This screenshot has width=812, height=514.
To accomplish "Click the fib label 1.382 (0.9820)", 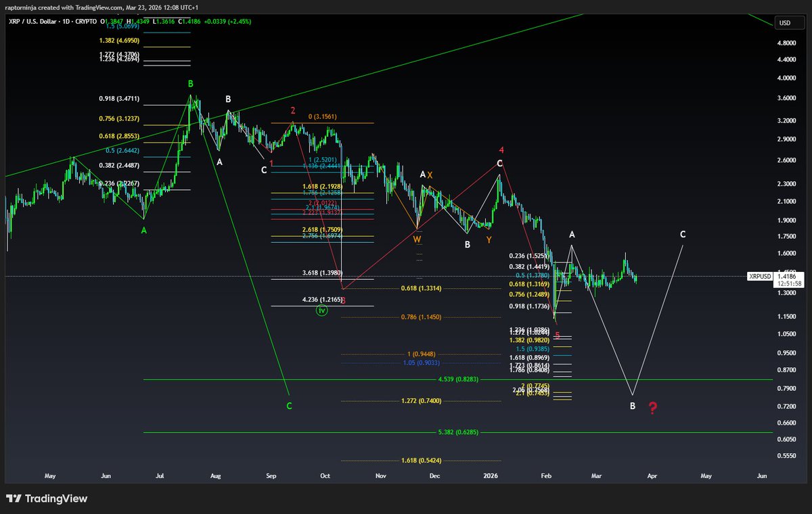I will (531, 340).
